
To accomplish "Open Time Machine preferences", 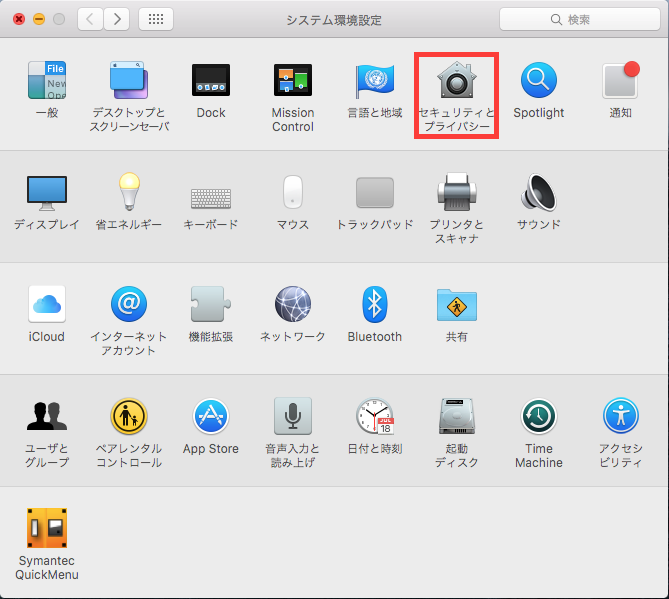I will pos(538,416).
